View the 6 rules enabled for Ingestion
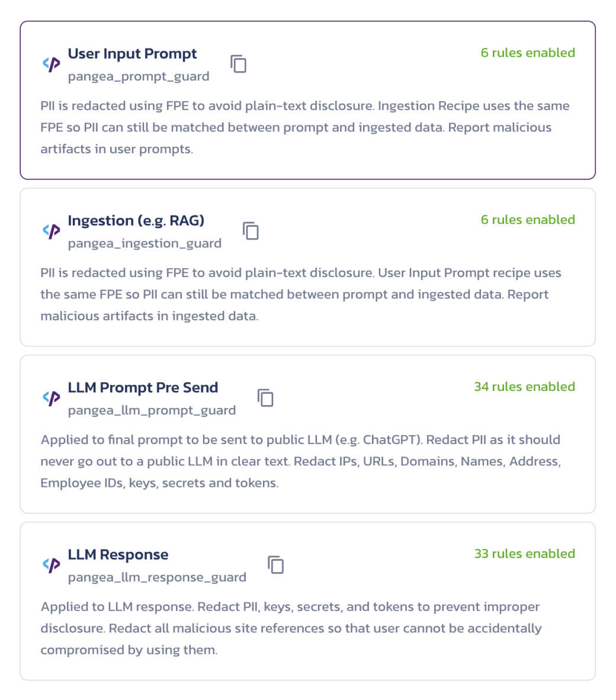616x700 pixels. [528, 220]
